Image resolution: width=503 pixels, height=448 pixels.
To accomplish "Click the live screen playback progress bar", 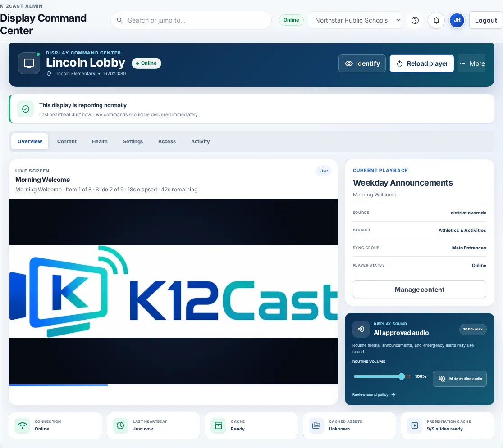I will (173, 385).
